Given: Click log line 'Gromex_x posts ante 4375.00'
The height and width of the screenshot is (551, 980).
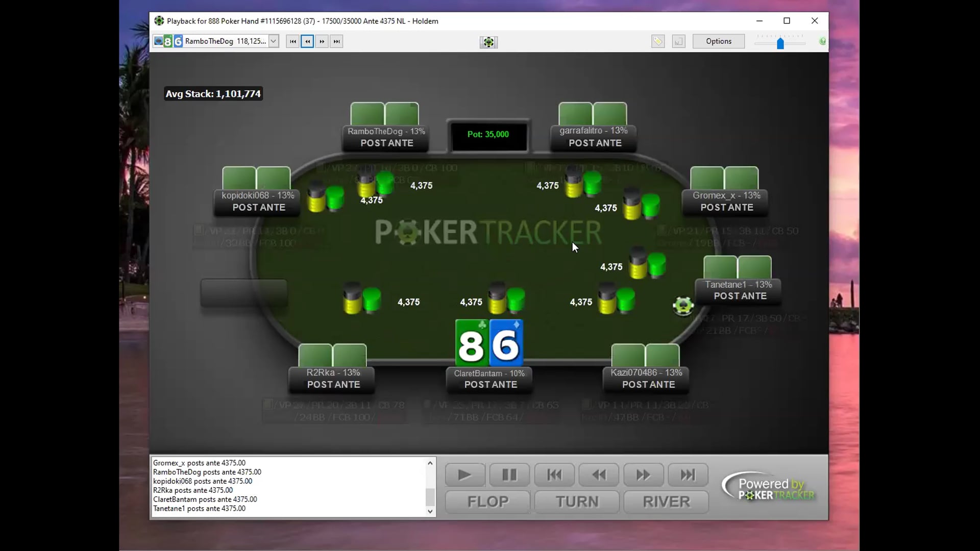Looking at the screenshot, I should click(199, 463).
